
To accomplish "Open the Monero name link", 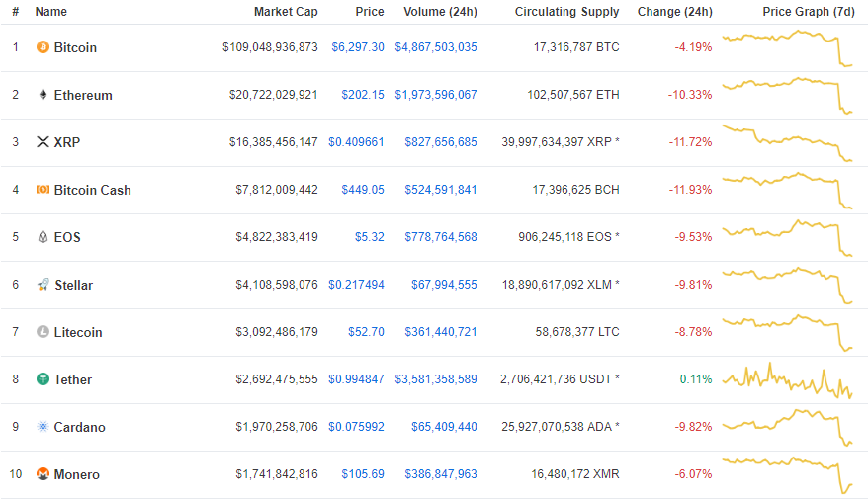I will point(77,474).
